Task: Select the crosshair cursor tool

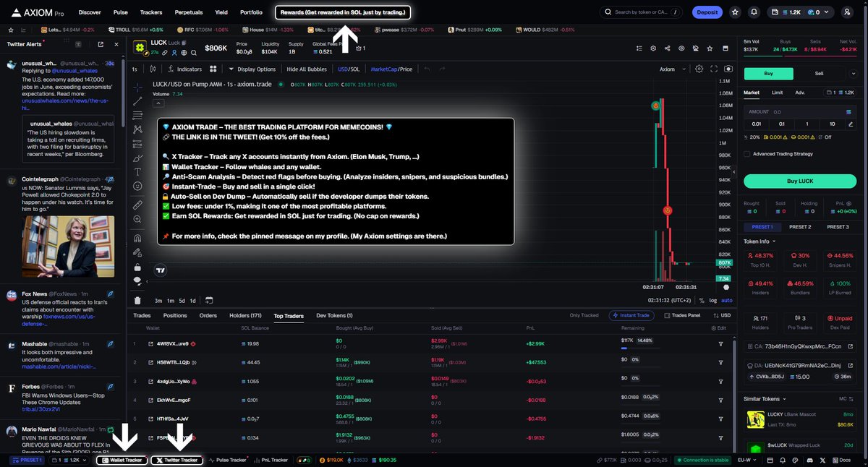Action: point(137,87)
